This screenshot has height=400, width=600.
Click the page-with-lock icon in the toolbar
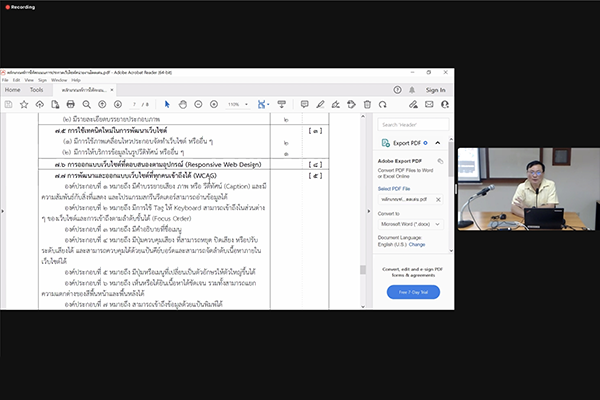[x=55, y=104]
